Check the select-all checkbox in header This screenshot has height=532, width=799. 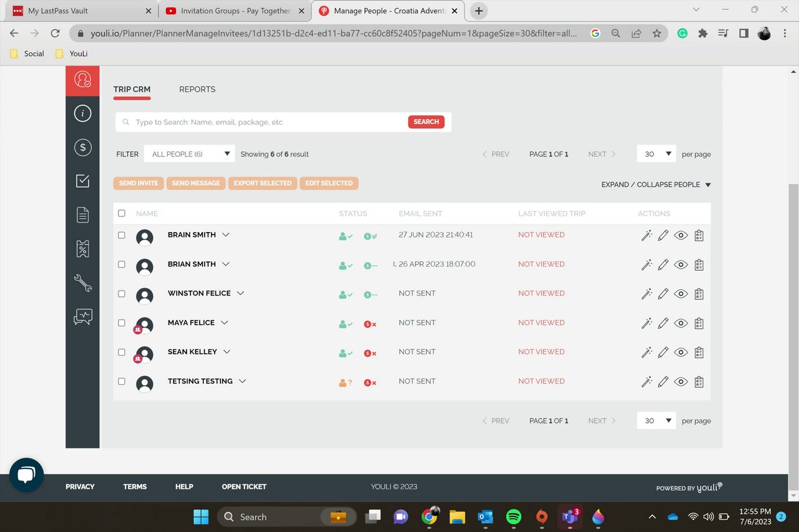[122, 213]
